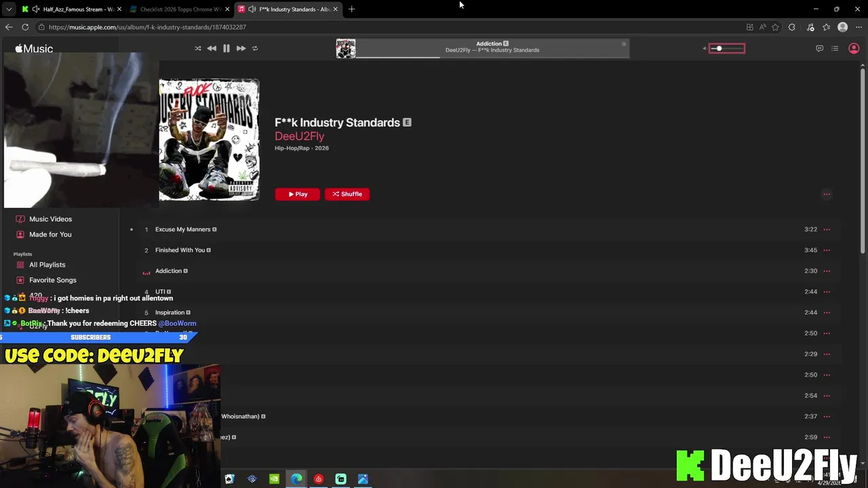Screen dimensions: 868x488
Task: Open the teal square taskbar app icon
Action: pos(340,479)
